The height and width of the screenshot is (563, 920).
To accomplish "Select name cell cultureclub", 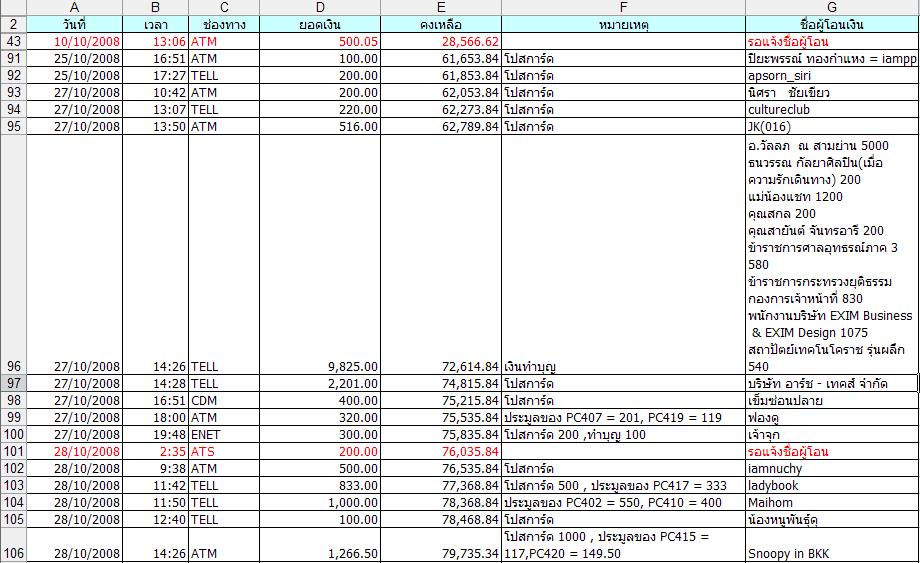I will [833, 110].
